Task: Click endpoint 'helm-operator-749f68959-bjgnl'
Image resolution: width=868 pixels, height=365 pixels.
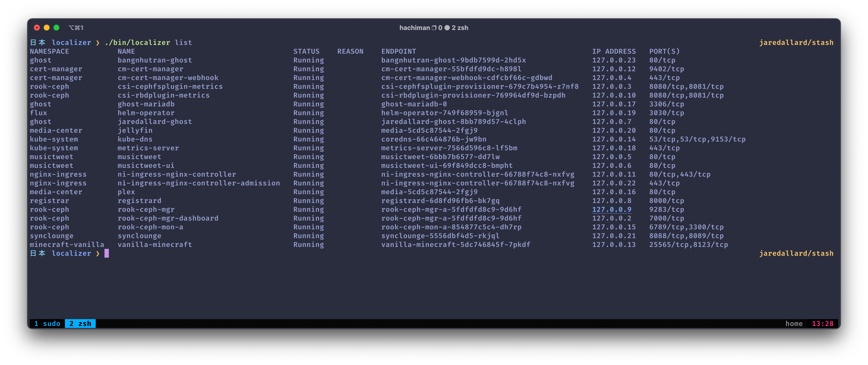Action: [x=444, y=113]
